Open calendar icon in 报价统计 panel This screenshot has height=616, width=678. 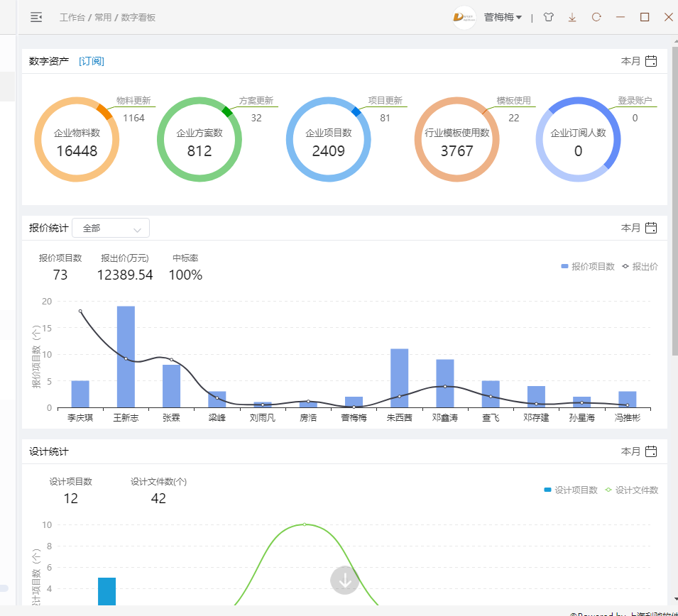[651, 228]
